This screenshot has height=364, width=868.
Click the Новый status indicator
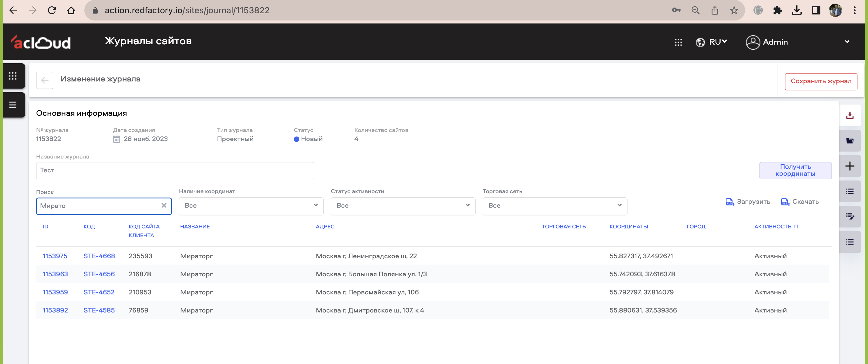308,139
